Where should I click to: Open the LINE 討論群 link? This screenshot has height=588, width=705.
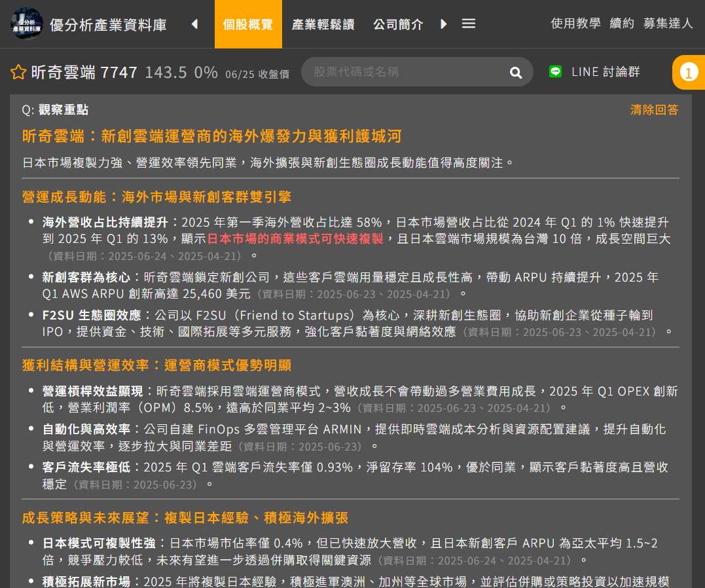(606, 71)
